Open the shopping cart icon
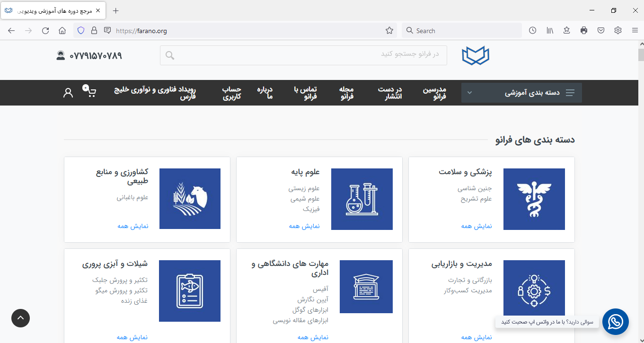This screenshot has width=644, height=343. (90, 92)
